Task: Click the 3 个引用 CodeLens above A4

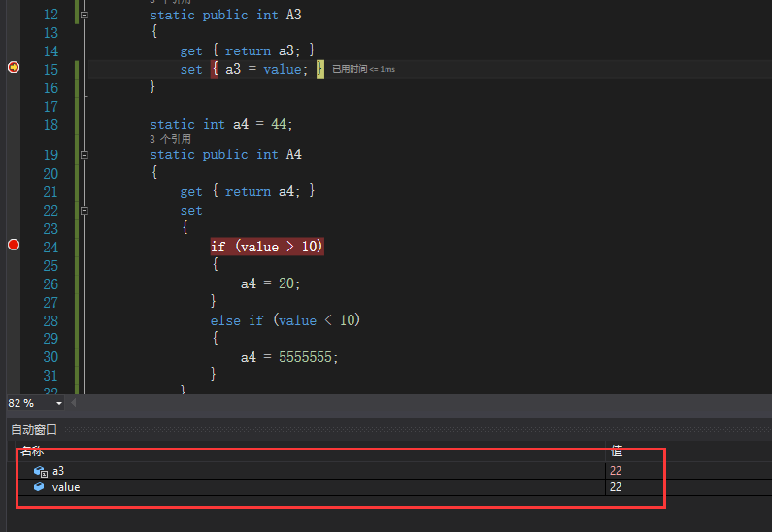Action: (170, 139)
